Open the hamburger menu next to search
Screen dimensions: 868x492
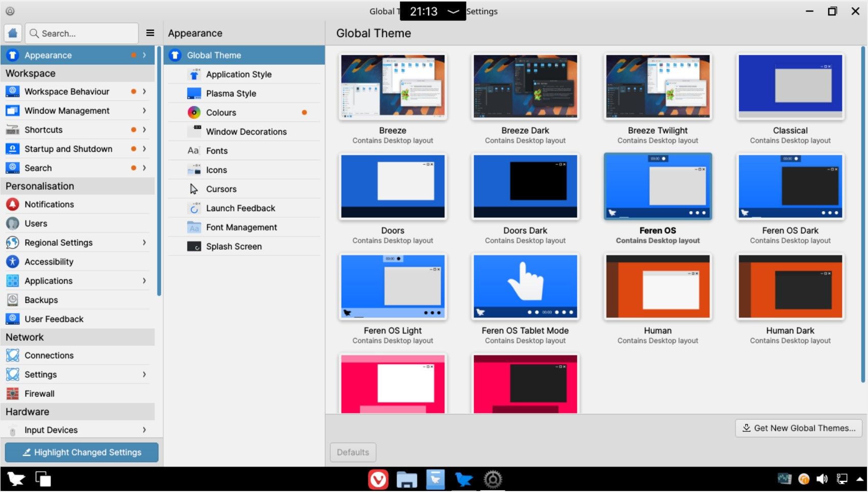pyautogui.click(x=150, y=33)
